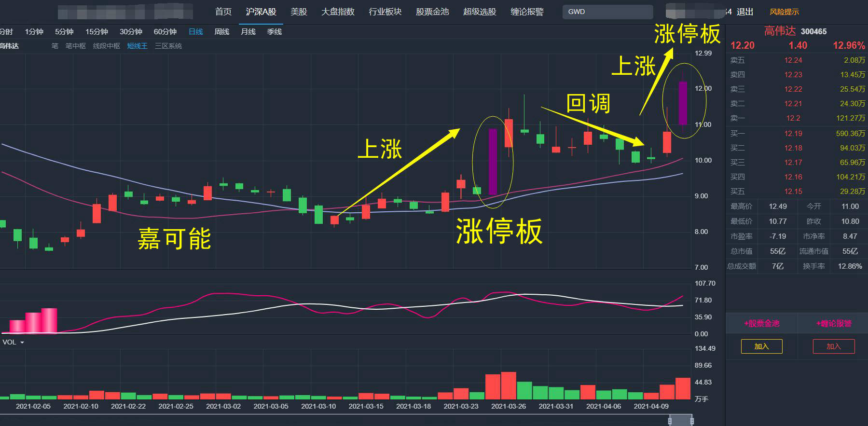Select the 季线 quarterly chart tab
Image resolution: width=868 pixels, height=426 pixels.
(274, 32)
